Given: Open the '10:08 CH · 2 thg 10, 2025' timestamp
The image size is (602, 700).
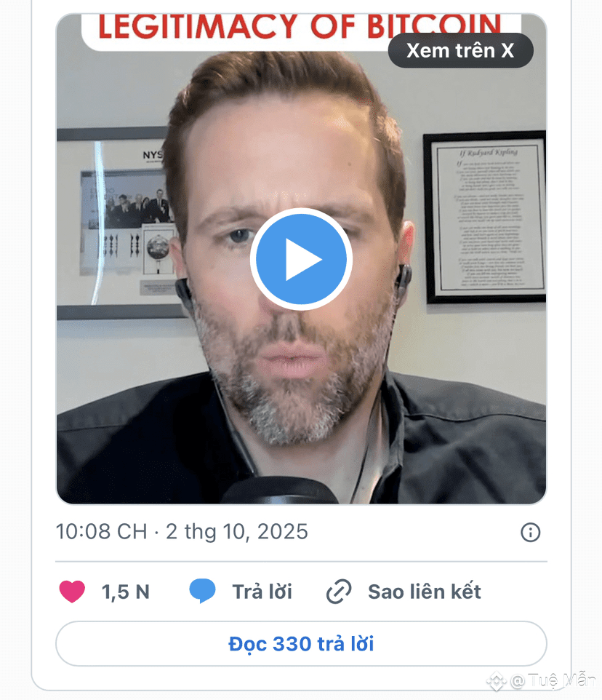Looking at the screenshot, I should pos(182,532).
